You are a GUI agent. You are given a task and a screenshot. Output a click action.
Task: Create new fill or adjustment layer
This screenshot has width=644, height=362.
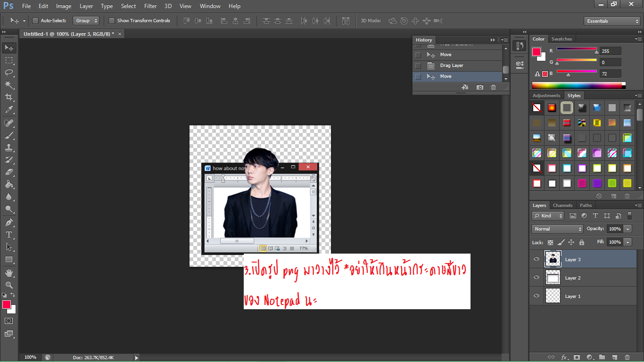pyautogui.click(x=589, y=357)
